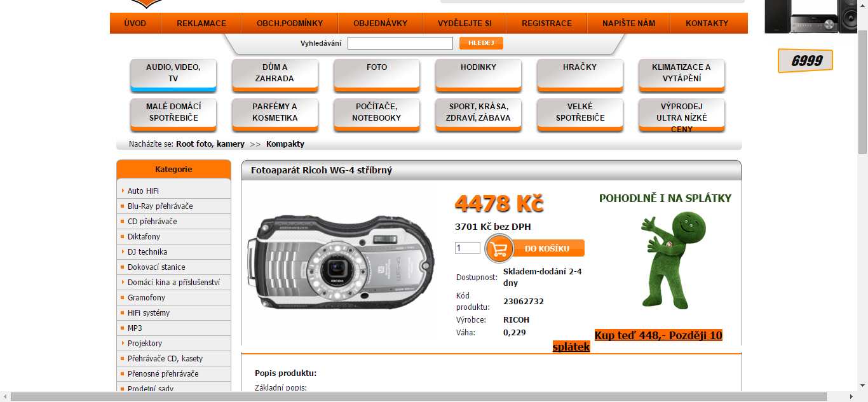Click the horizontal scrollbar thumb
868x402 pixels.
(418, 397)
